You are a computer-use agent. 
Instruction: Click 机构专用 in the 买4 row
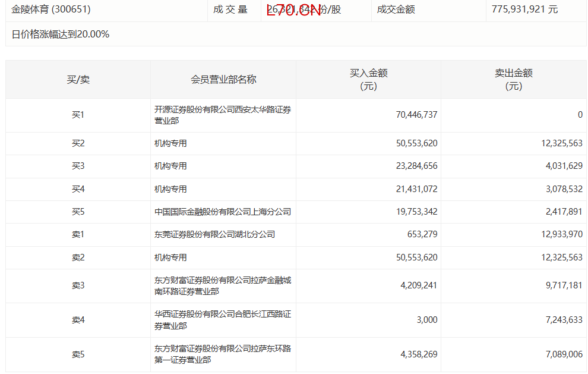tap(171, 189)
